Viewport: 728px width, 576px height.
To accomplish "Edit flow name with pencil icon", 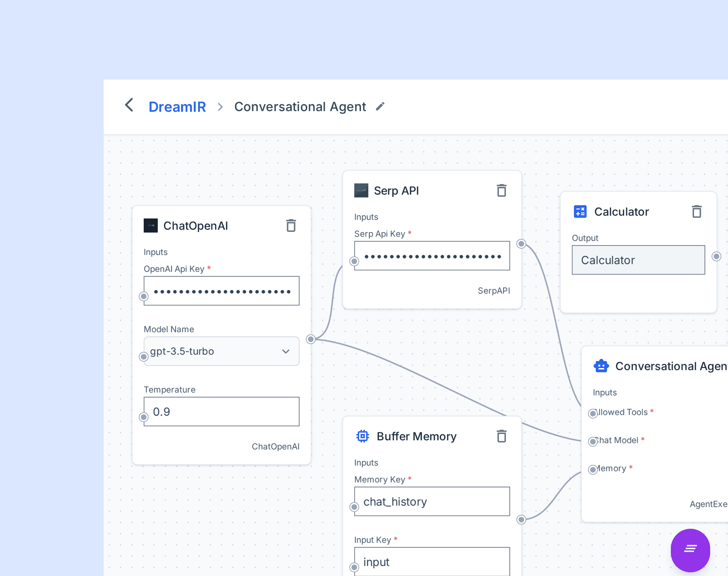I will 380,107.
